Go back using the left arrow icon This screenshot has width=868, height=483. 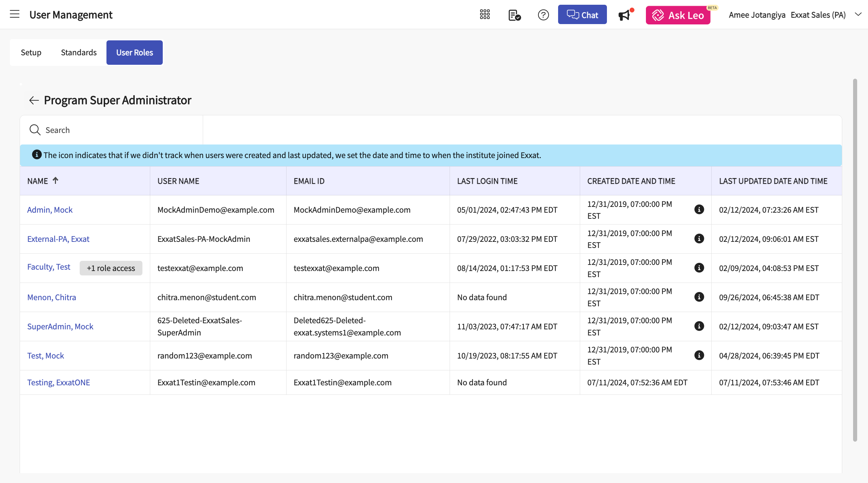[x=34, y=100]
